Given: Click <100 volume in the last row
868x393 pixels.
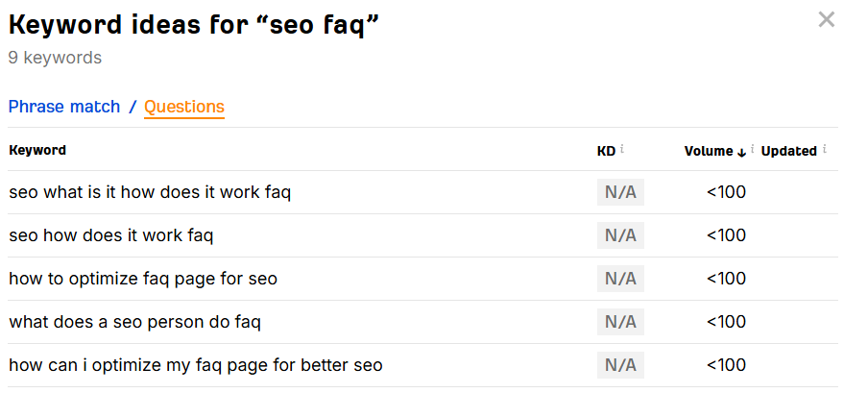Looking at the screenshot, I should pos(726,365).
